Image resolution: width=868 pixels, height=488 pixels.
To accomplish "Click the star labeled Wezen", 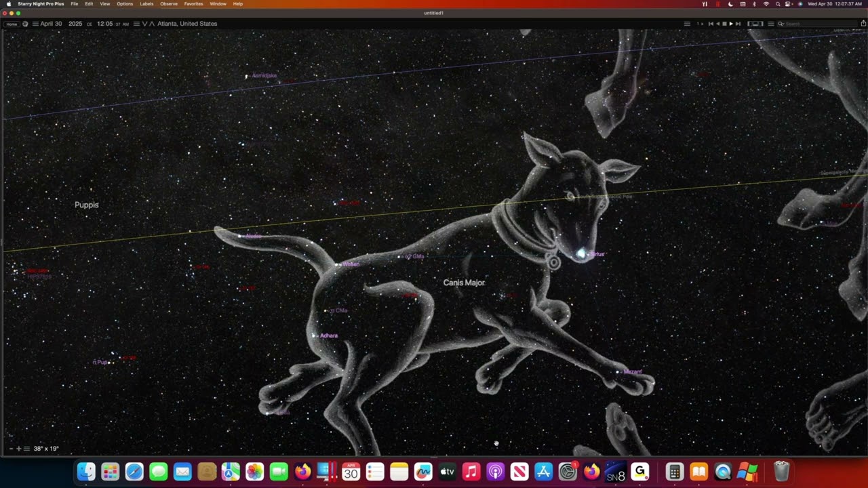I will click(338, 264).
